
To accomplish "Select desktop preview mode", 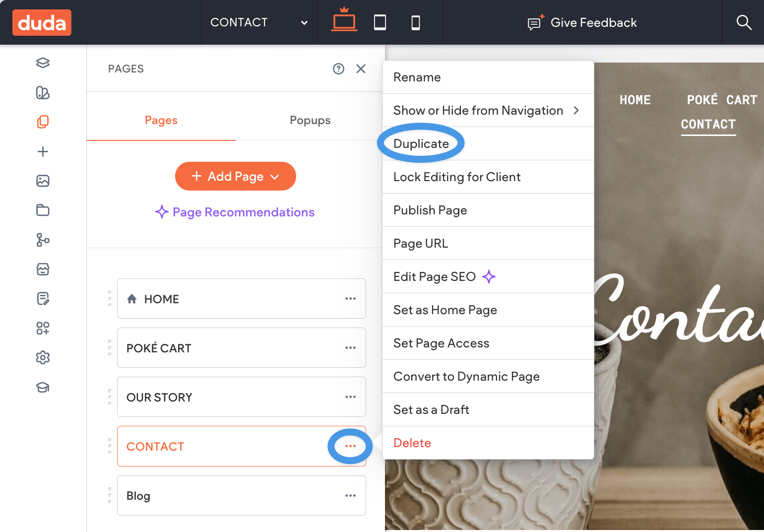I will point(344,22).
